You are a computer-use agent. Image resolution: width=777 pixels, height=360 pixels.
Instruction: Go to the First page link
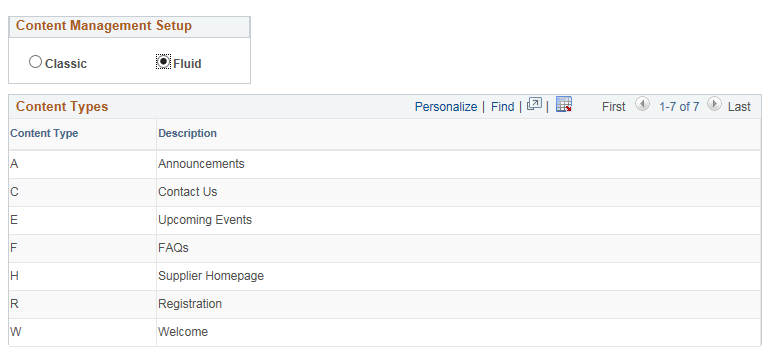(613, 107)
